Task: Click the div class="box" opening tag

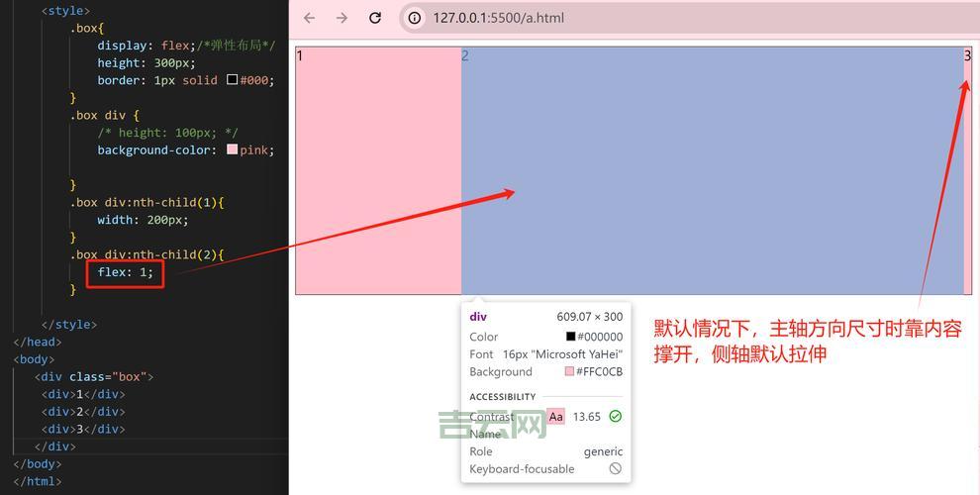Action: point(94,377)
